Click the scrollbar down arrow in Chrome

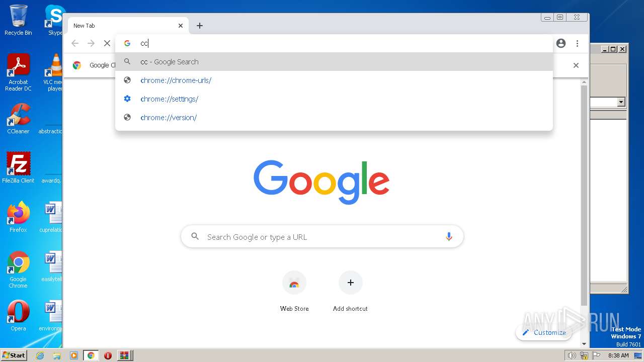(x=584, y=344)
